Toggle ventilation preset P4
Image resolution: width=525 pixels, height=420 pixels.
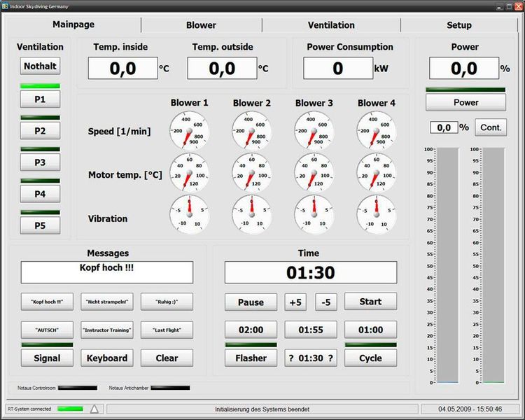tap(40, 194)
